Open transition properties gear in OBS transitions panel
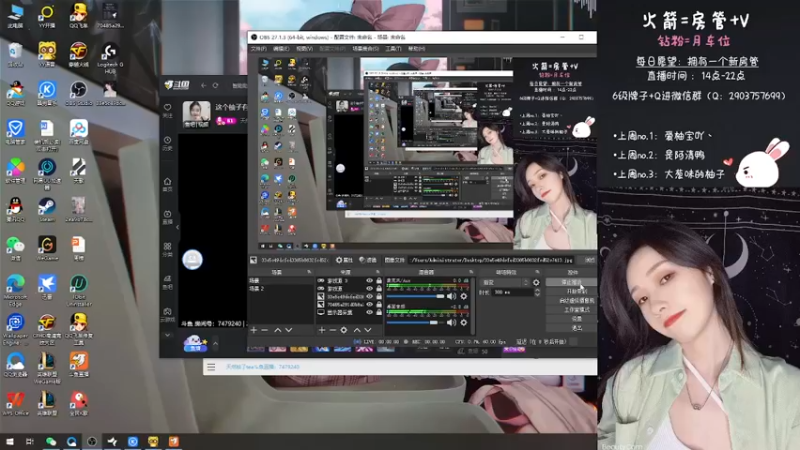 [536, 282]
